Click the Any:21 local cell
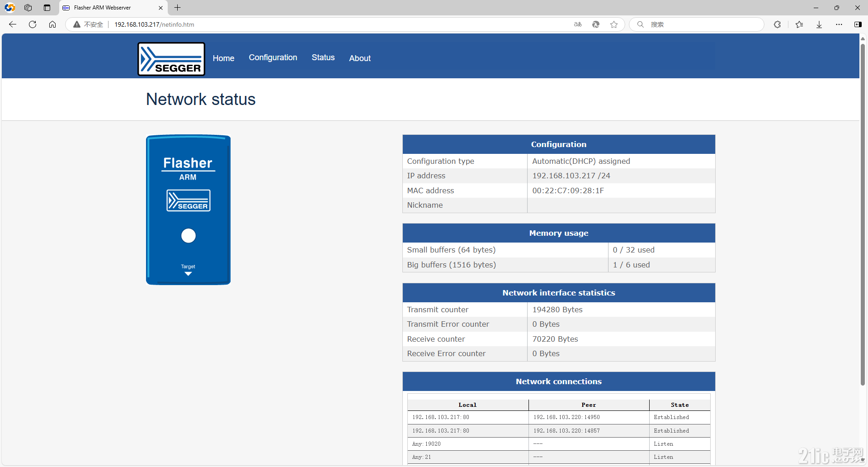868x467 pixels. [x=468, y=457]
